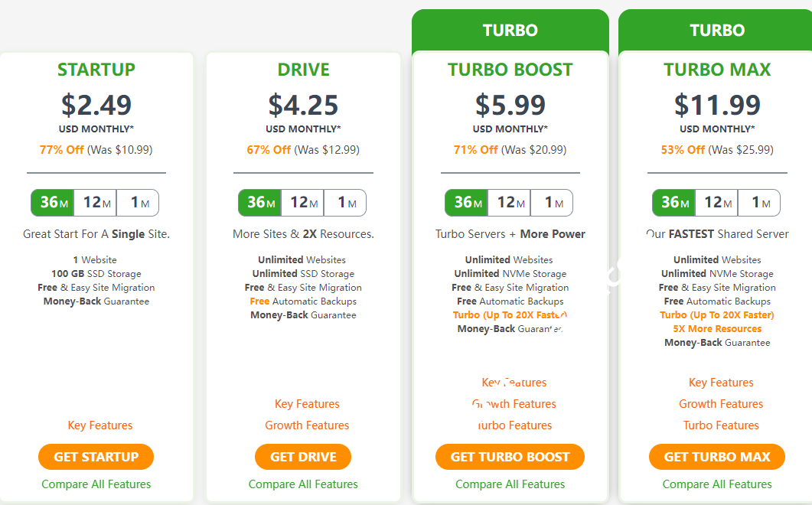Click the Get Startup button
812x505 pixels.
pos(96,457)
